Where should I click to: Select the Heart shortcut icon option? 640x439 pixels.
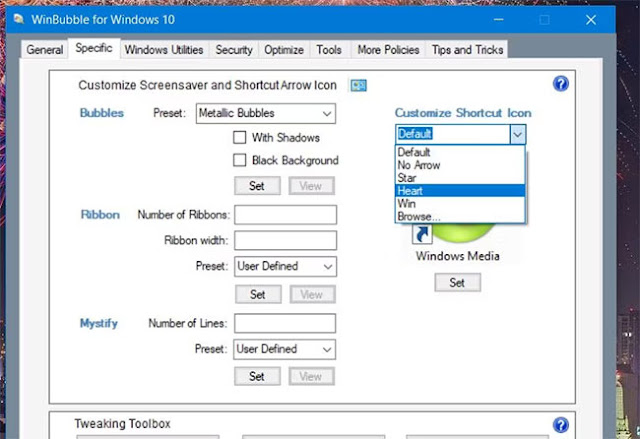coord(460,191)
